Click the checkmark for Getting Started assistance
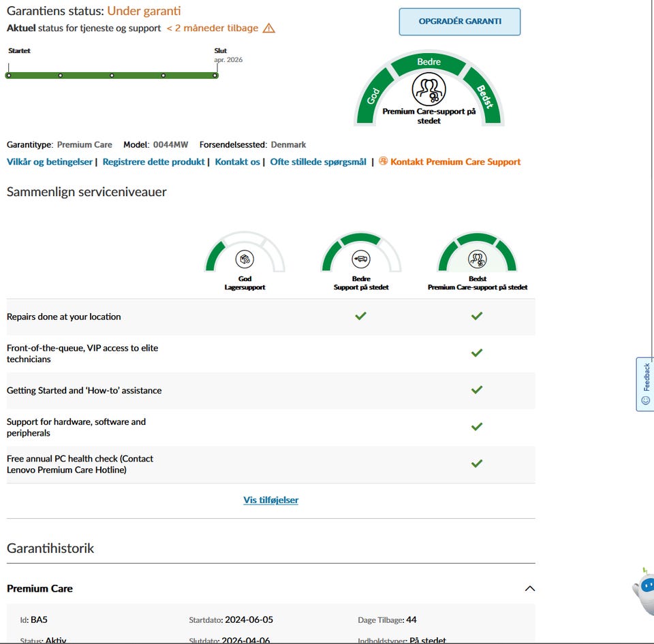Viewport: 654px width, 644px height. [x=477, y=389]
